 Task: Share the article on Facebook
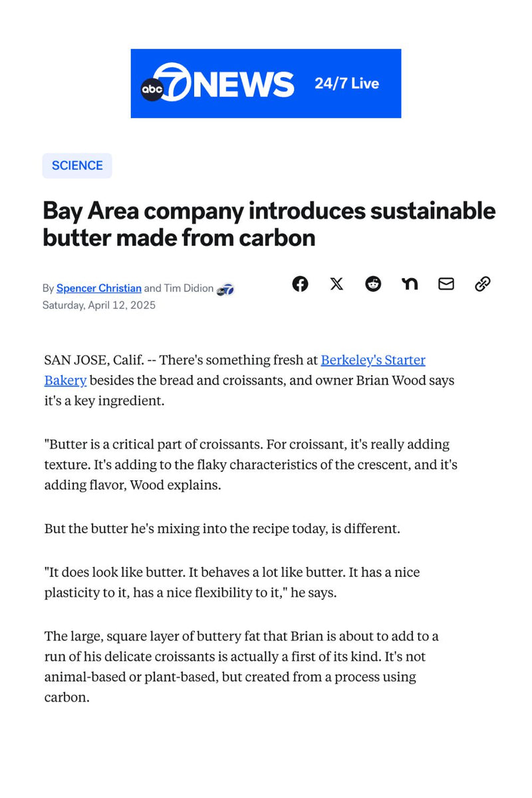coord(300,284)
